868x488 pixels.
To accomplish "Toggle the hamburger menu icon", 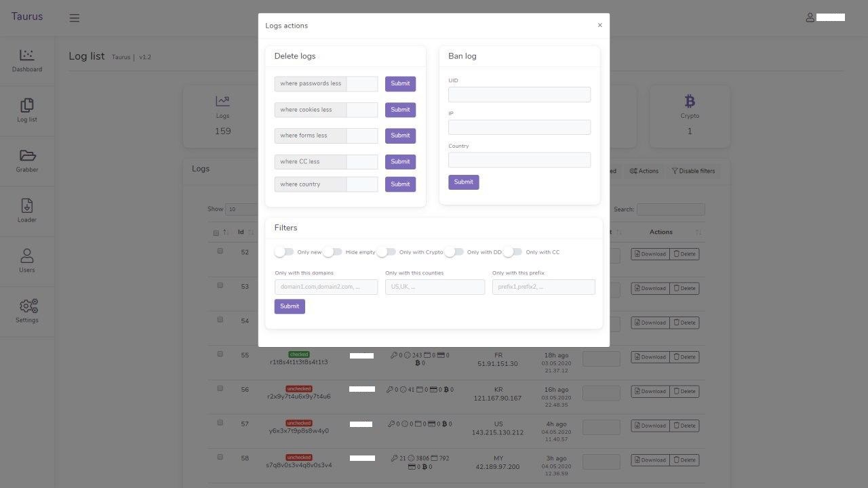I will 75,18.
